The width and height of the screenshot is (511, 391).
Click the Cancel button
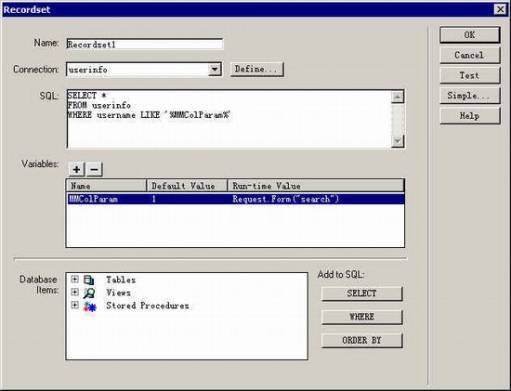[470, 55]
